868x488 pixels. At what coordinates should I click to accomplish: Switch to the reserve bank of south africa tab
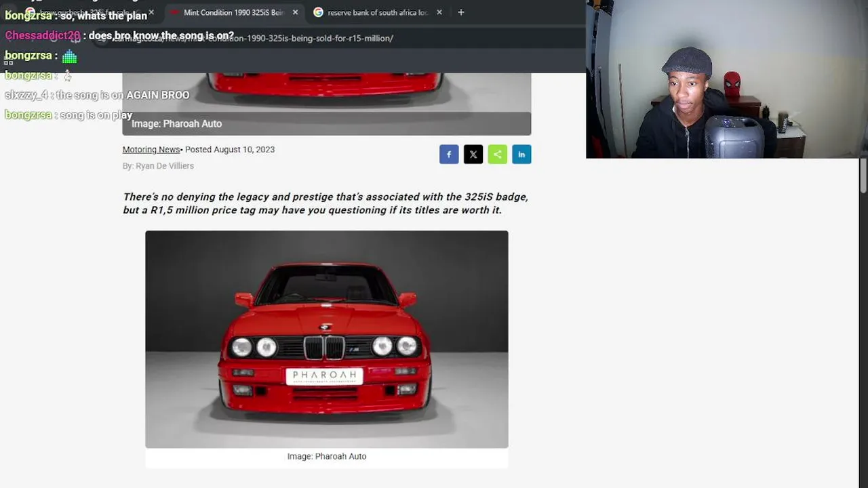click(x=378, y=12)
